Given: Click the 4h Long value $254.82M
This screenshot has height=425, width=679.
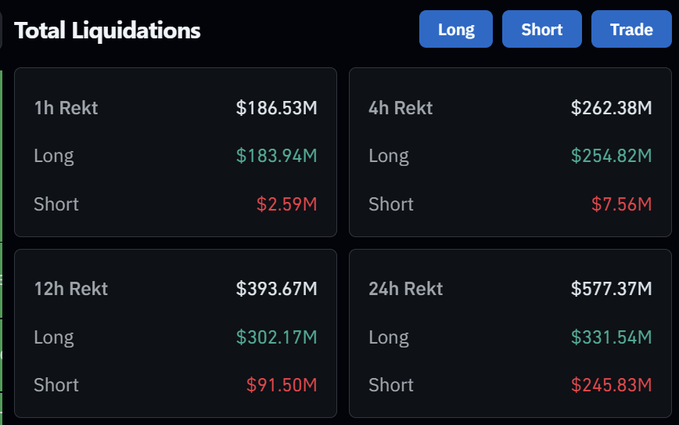Looking at the screenshot, I should (611, 156).
